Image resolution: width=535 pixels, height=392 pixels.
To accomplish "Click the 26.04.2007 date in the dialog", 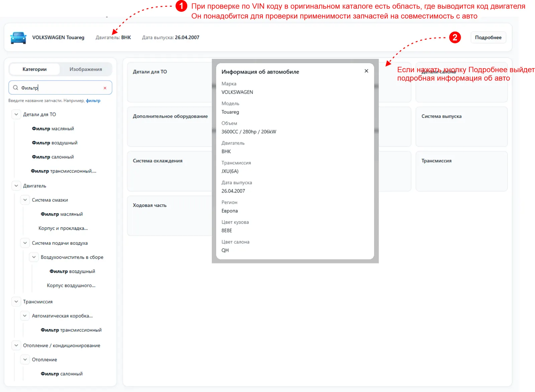I will point(233,191).
